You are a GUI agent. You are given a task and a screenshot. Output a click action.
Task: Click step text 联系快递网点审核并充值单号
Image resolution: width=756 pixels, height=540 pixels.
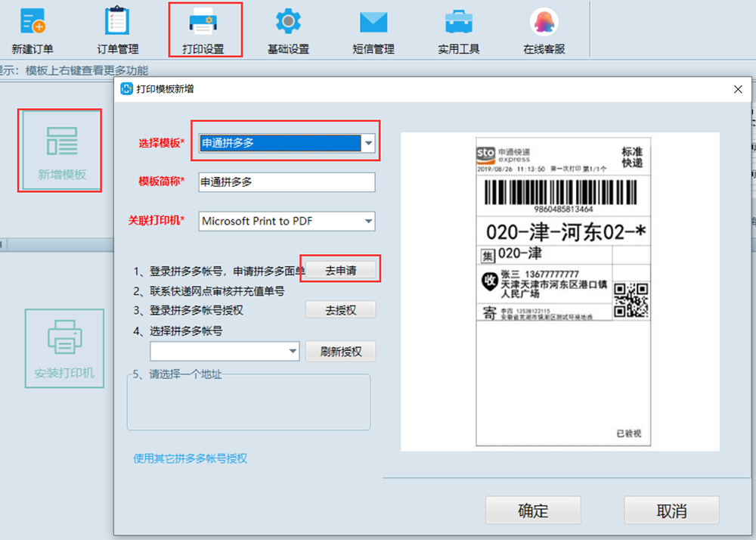click(x=217, y=291)
